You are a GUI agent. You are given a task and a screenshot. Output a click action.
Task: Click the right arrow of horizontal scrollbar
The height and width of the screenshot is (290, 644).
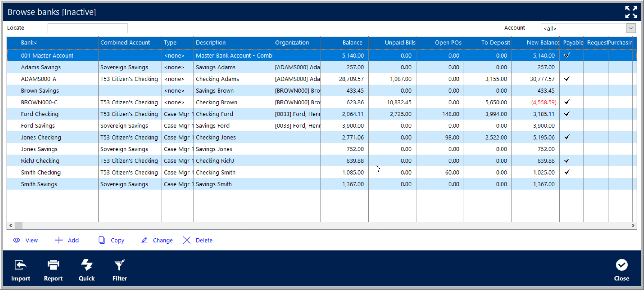point(633,225)
